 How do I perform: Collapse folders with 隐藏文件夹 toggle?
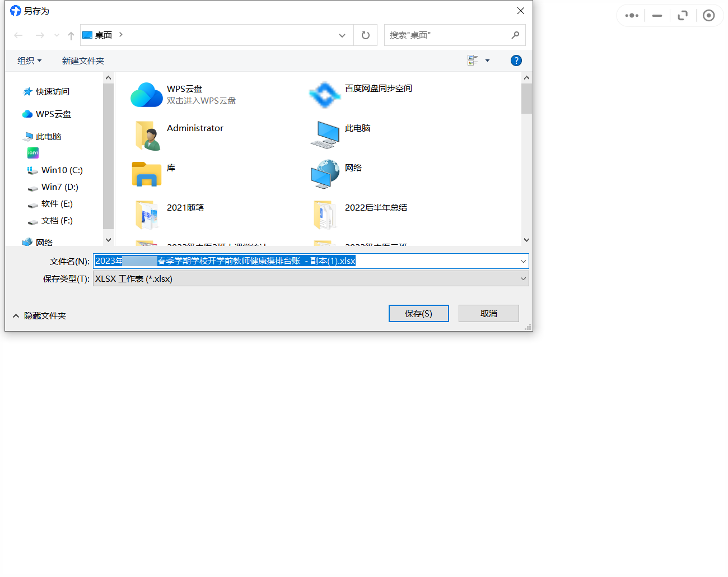(x=39, y=316)
